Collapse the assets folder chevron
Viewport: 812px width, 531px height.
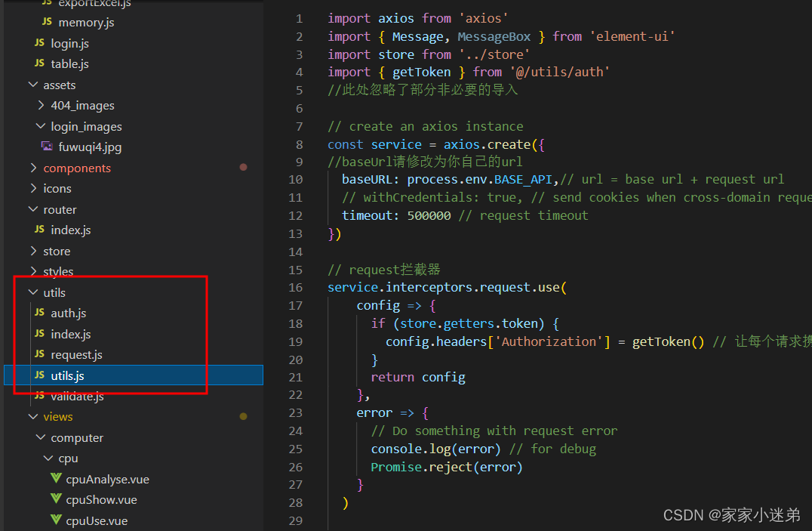[x=33, y=85]
